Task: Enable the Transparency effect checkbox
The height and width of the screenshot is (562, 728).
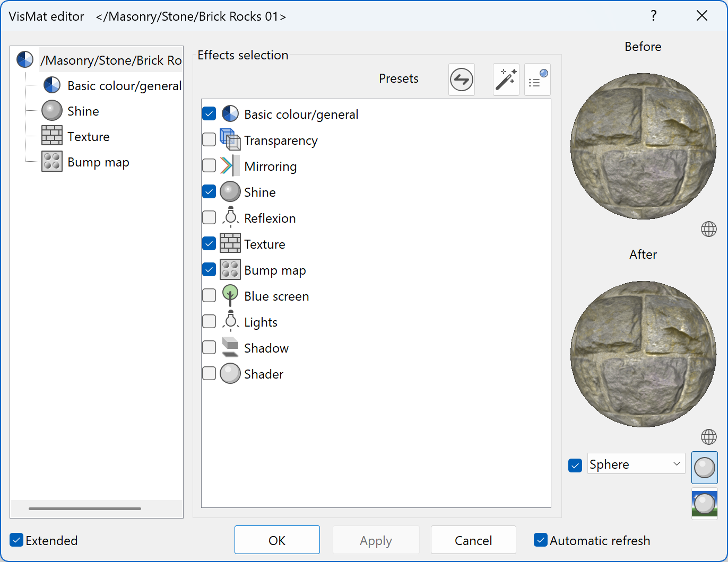Action: coord(209,139)
